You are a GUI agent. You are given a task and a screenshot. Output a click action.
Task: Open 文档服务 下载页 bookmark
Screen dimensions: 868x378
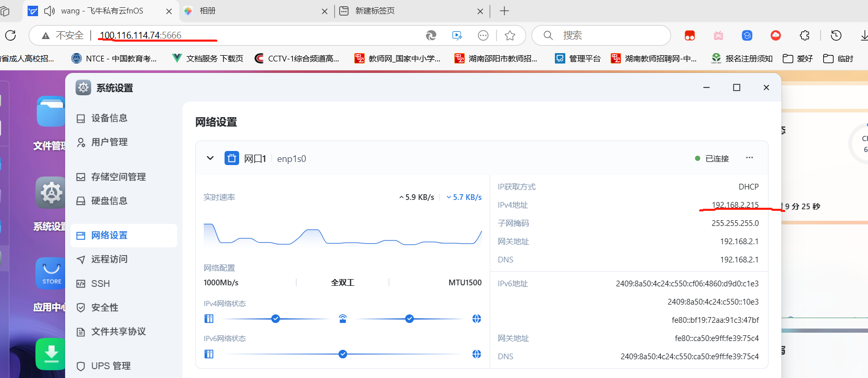[x=207, y=58]
